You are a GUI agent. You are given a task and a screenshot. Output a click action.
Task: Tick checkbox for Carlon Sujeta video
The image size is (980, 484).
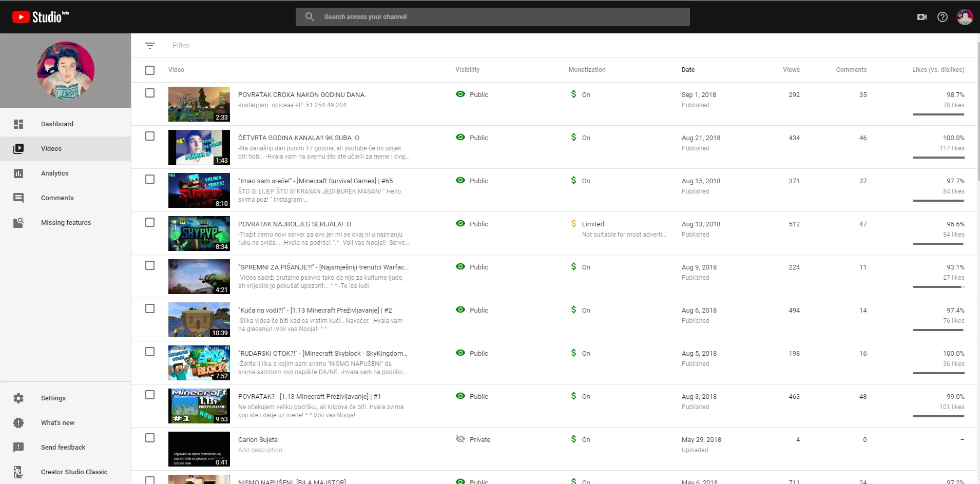(x=150, y=438)
